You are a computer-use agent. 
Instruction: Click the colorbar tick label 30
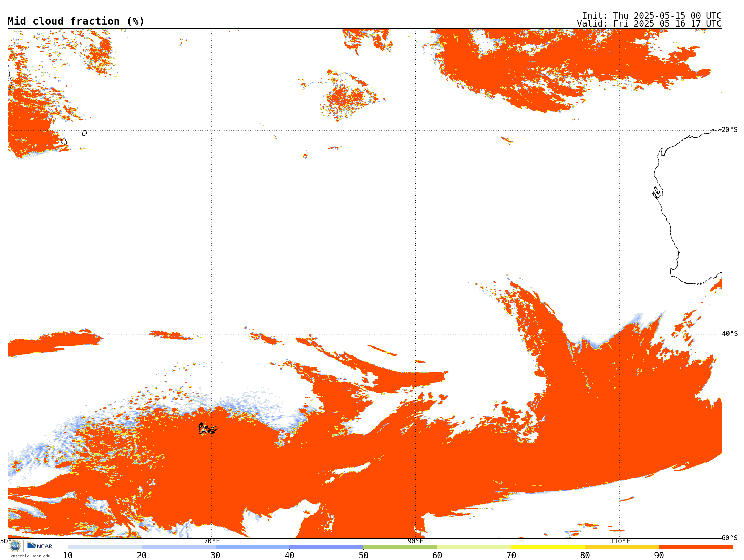[x=216, y=556]
